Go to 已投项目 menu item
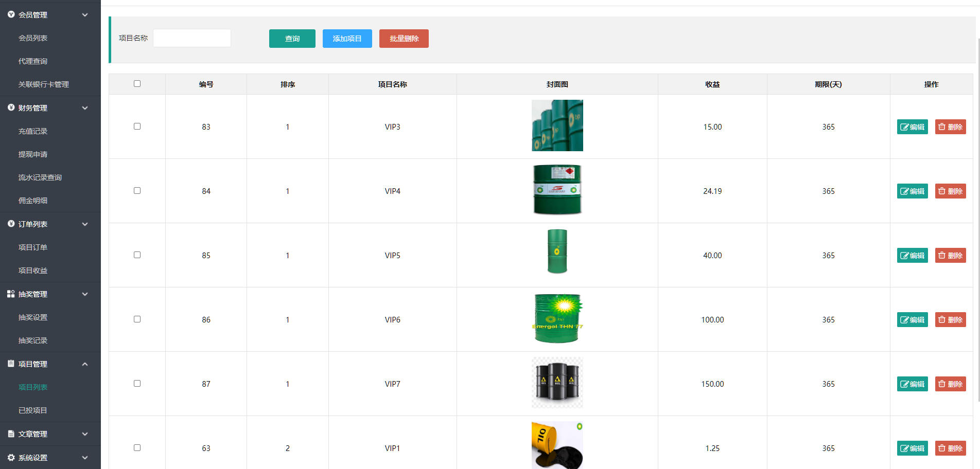 [x=33, y=410]
